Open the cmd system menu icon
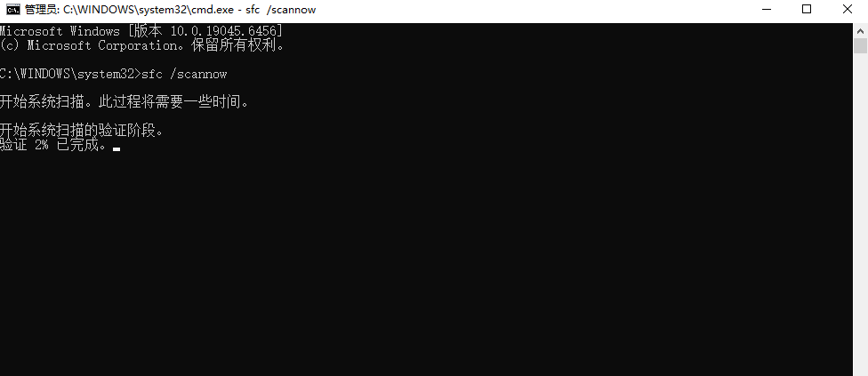 coord(13,10)
